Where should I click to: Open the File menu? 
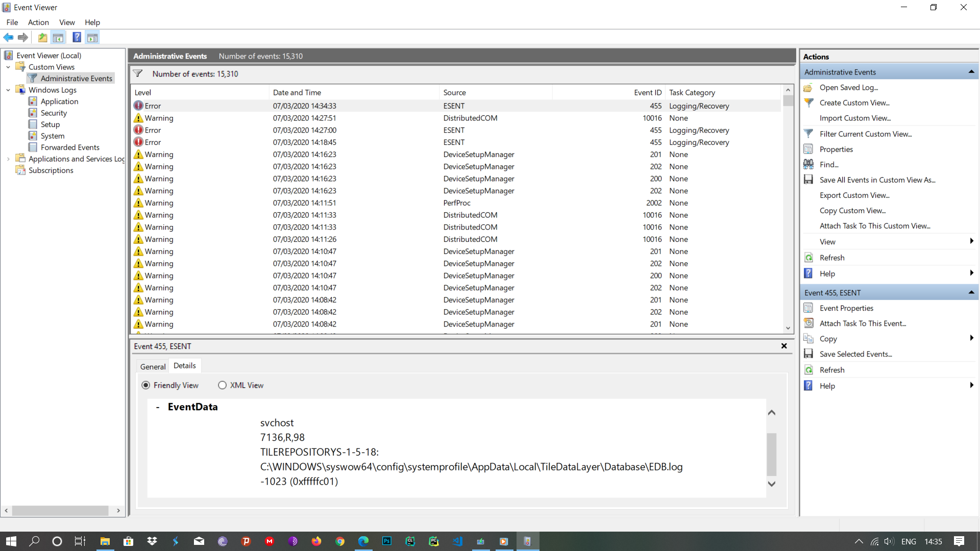click(x=12, y=22)
